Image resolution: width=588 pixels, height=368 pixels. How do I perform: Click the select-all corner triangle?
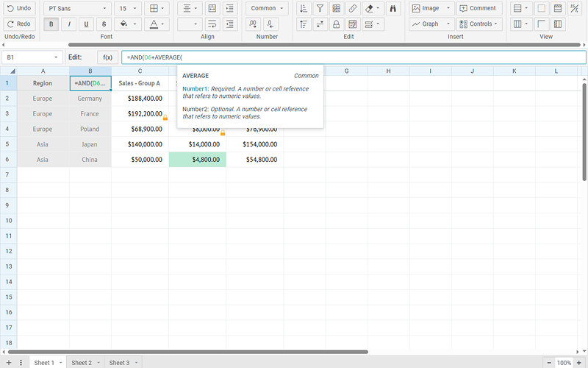(x=12, y=71)
